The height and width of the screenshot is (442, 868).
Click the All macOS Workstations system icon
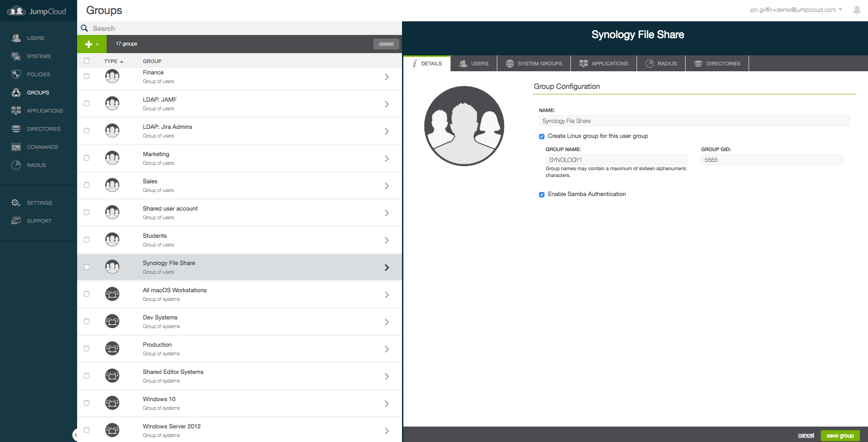[x=112, y=294]
